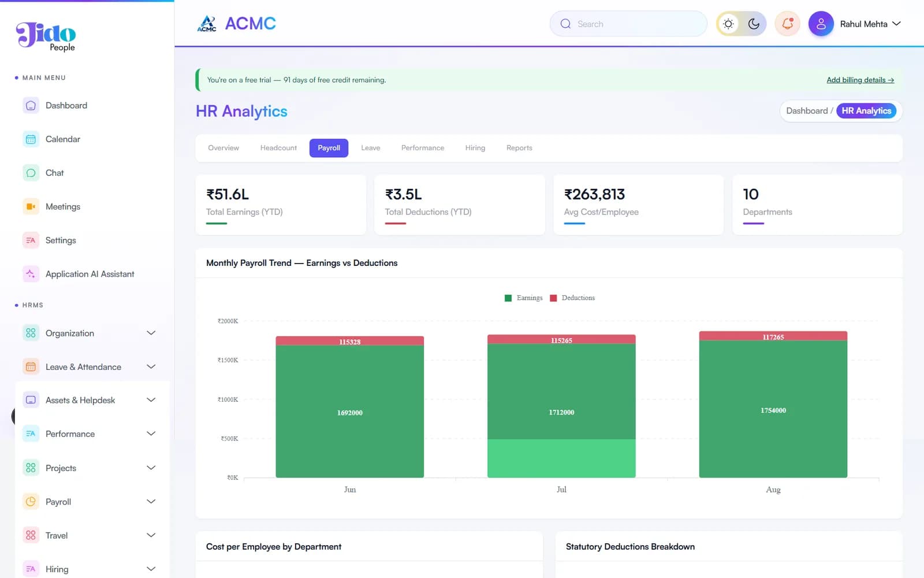Open the Application AI Assistant icon
Screen dimensions: 924x578
[31, 274]
